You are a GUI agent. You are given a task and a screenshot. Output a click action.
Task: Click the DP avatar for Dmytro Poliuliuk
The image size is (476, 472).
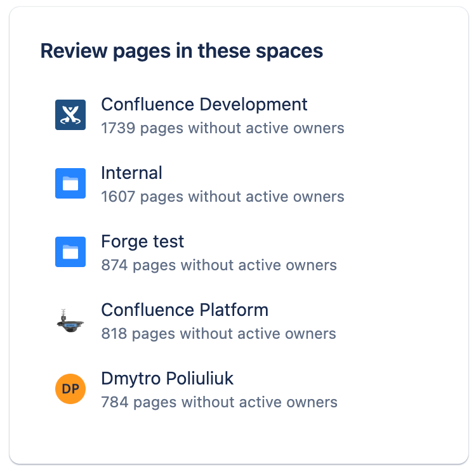pos(70,389)
